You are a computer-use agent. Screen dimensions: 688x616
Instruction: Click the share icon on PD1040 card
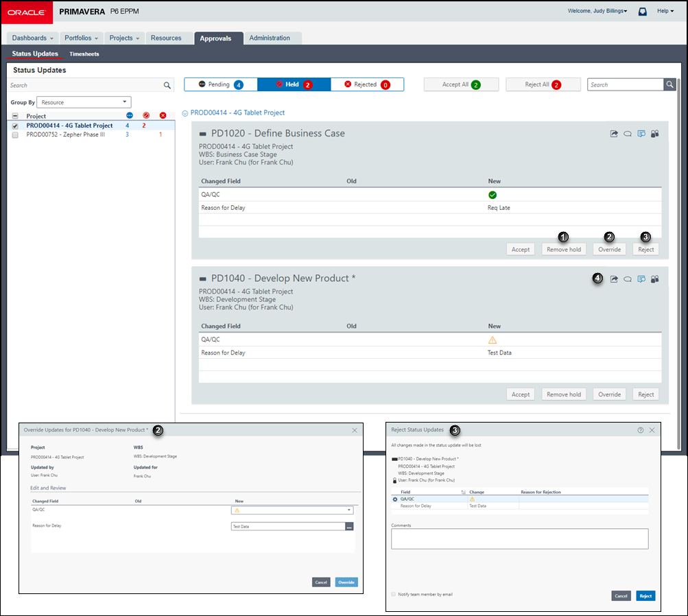[x=614, y=279]
